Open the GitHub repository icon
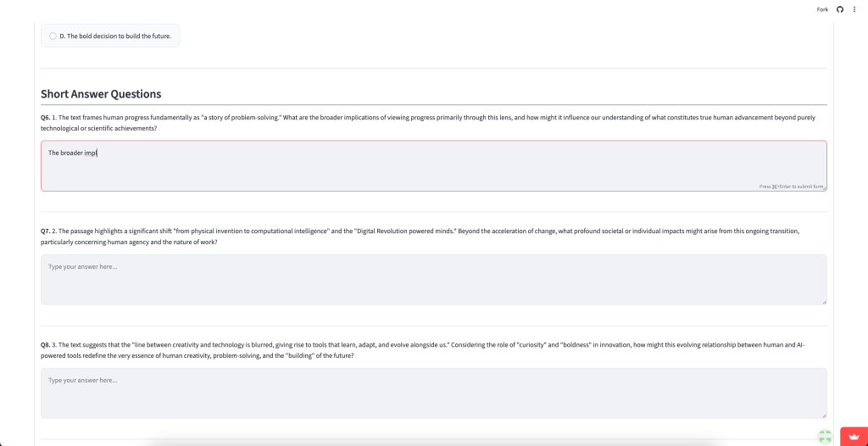The image size is (868, 446). click(840, 9)
